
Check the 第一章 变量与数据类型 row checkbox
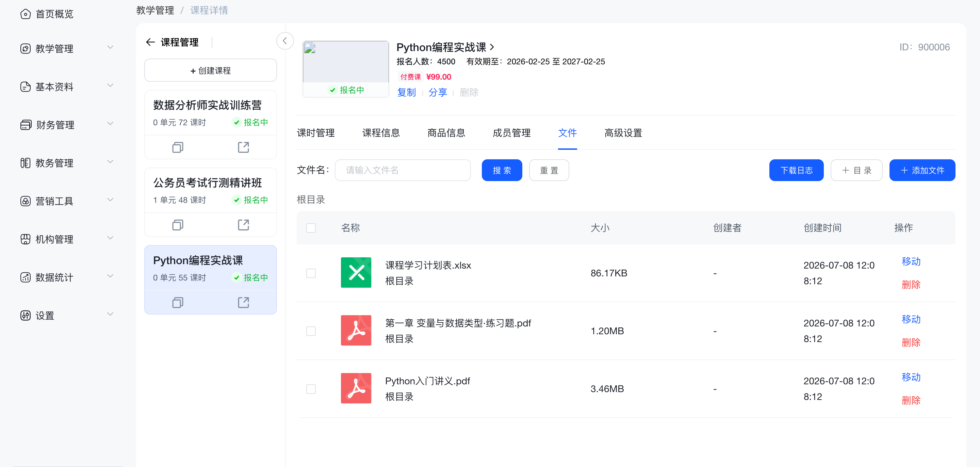pyautogui.click(x=311, y=331)
